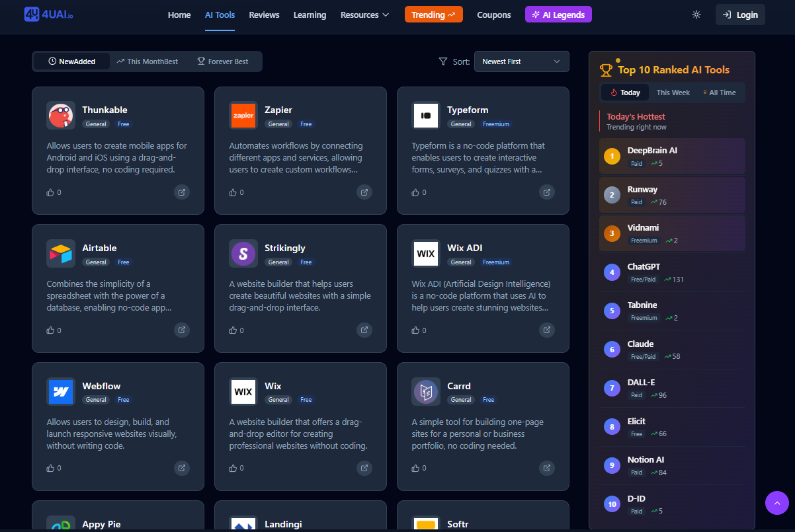Open the Softr card title
The height and width of the screenshot is (532, 795).
tap(458, 524)
